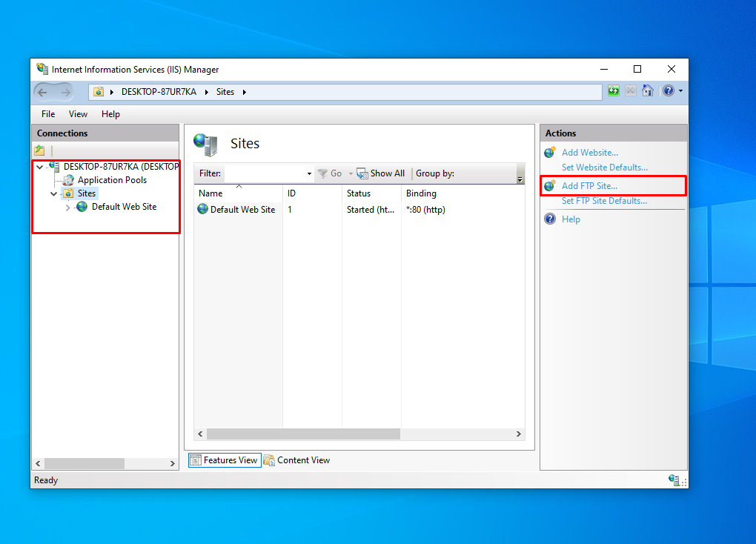Click the Add Website... link
Image resolution: width=756 pixels, height=544 pixels.
click(x=590, y=153)
